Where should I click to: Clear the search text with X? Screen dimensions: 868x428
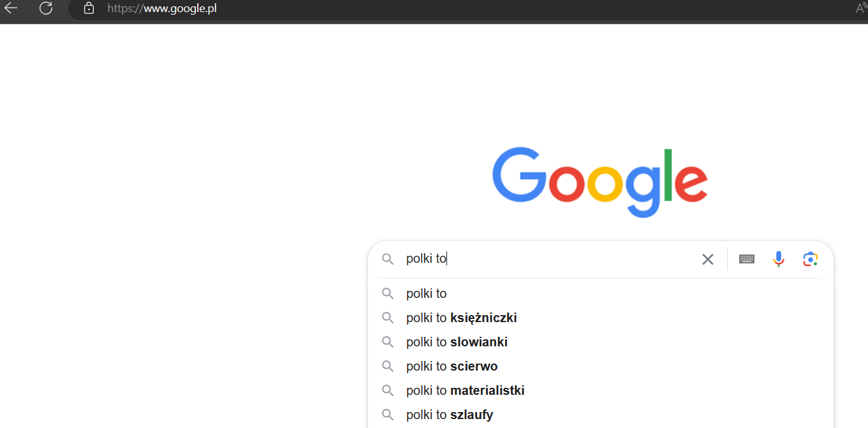707,259
